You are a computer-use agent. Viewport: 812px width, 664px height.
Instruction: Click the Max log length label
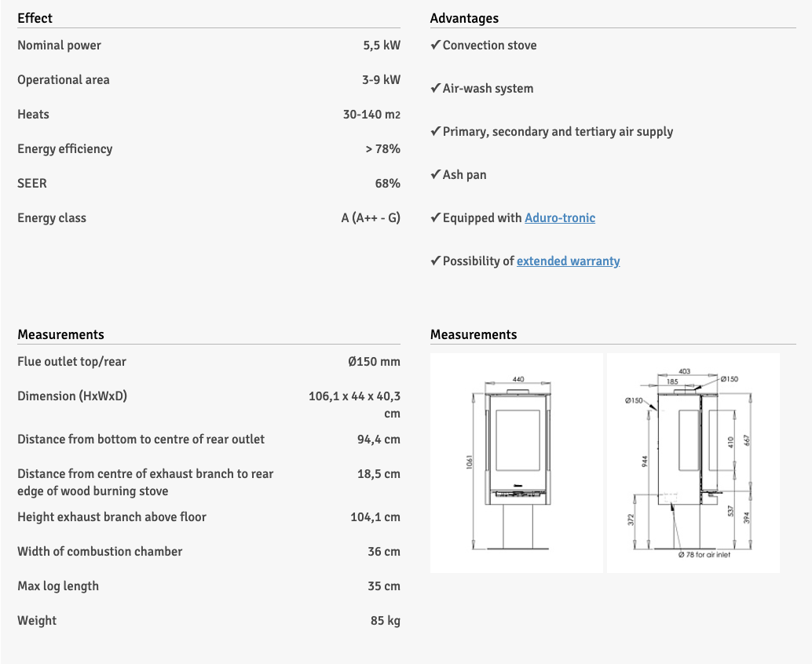[x=58, y=586]
